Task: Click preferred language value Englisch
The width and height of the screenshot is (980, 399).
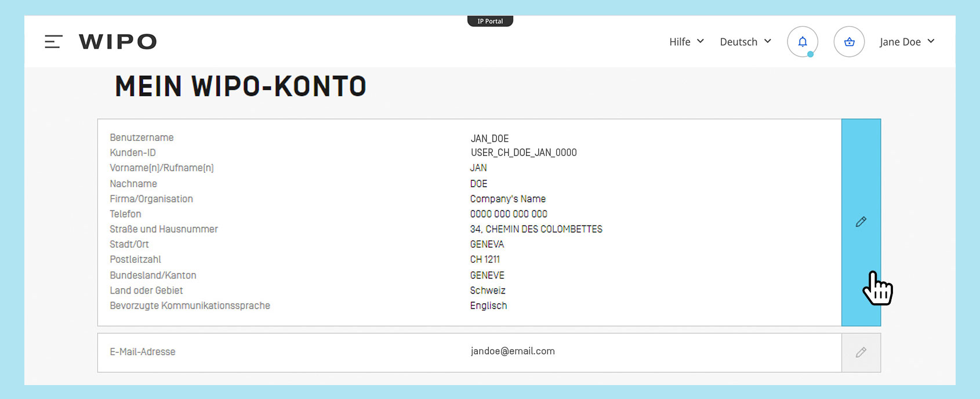Action: coord(488,306)
